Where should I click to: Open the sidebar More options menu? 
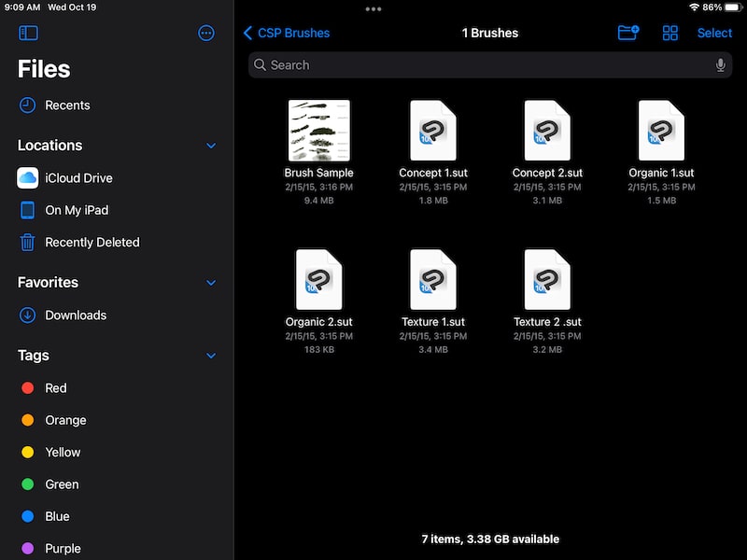(205, 33)
